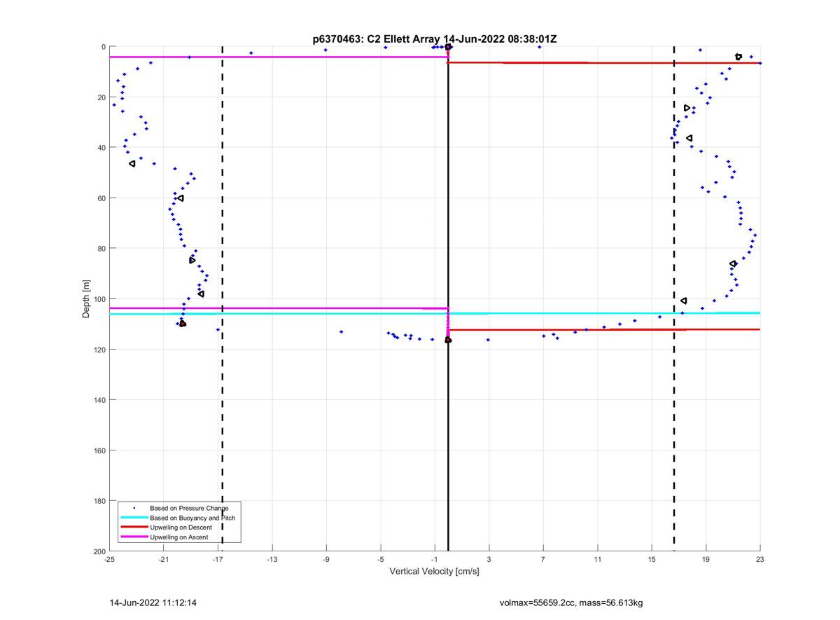
Task: Click the cyan line sample in the legend
Action: [x=134, y=518]
